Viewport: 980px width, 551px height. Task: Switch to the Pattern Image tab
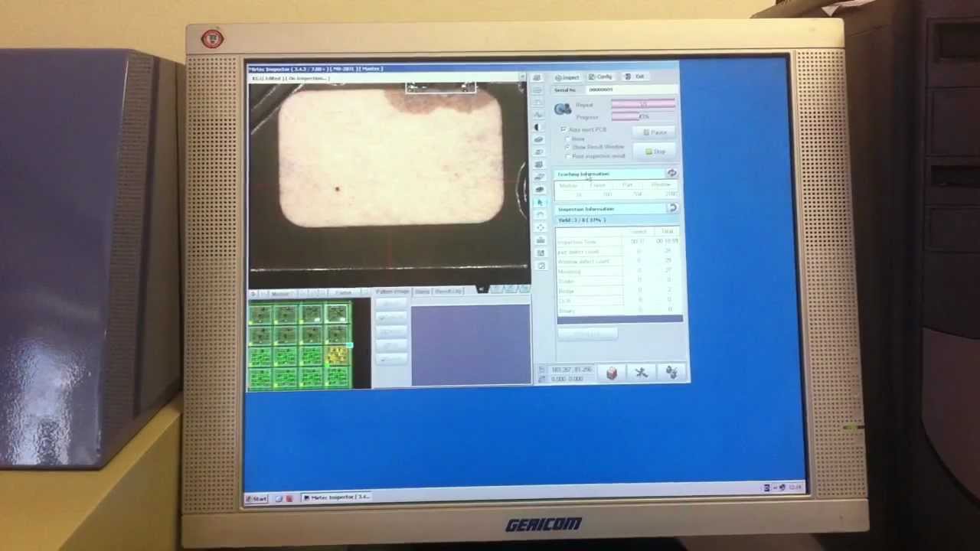point(393,292)
